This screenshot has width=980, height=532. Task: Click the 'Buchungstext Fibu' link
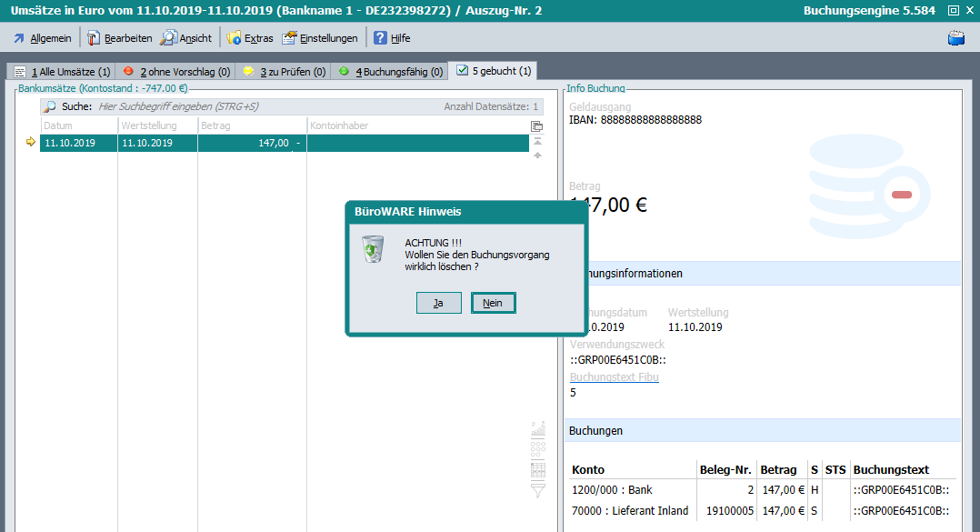(x=614, y=377)
